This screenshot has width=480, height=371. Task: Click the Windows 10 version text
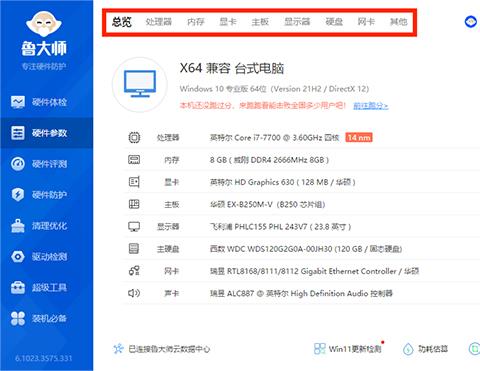274,89
